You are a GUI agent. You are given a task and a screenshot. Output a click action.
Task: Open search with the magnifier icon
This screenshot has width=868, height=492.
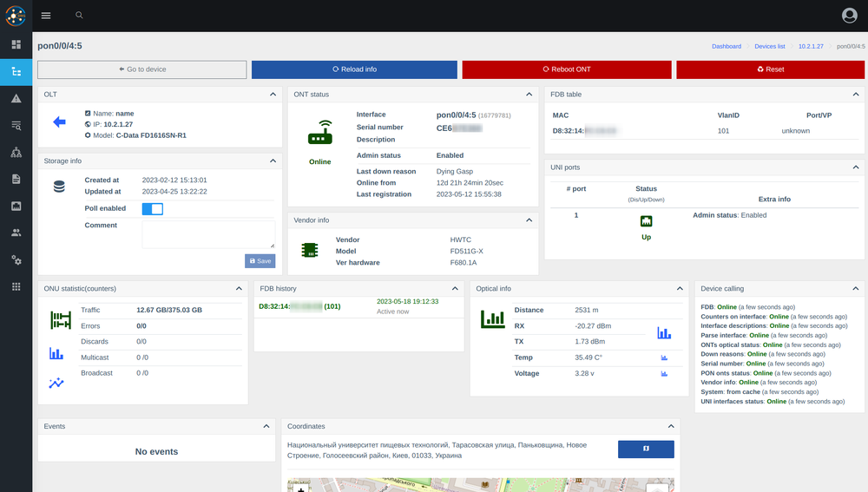[x=79, y=16]
